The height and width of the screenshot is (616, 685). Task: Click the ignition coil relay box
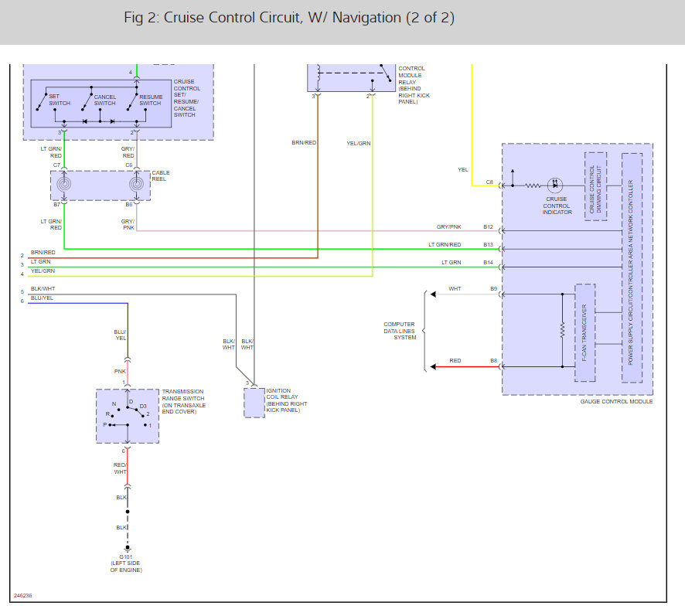254,403
